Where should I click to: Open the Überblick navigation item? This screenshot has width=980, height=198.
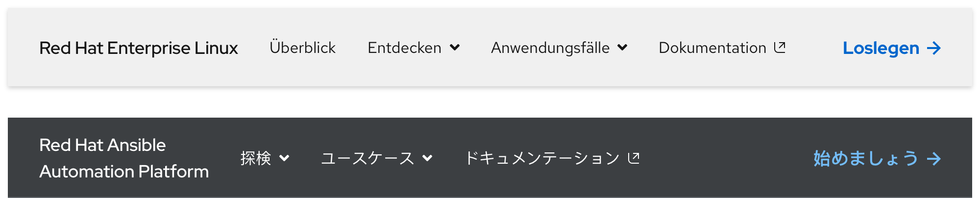tap(302, 48)
